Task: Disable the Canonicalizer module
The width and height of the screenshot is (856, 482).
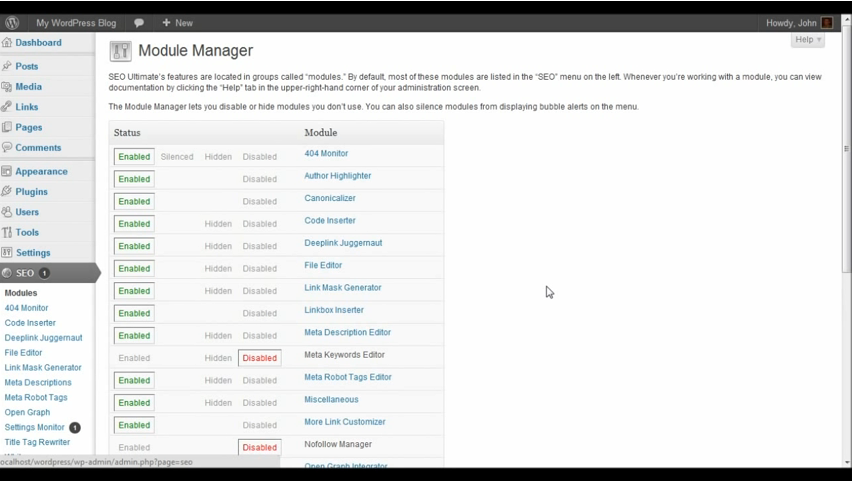Action: click(x=259, y=201)
